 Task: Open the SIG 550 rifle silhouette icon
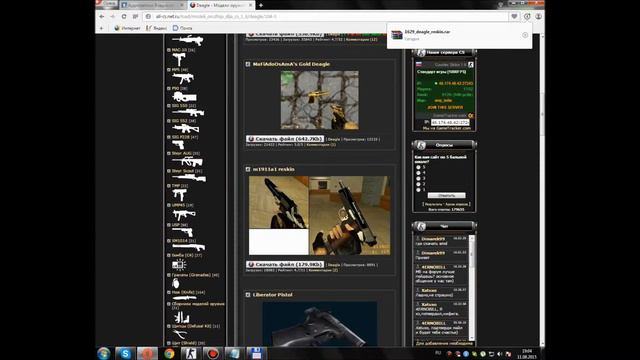188,112
